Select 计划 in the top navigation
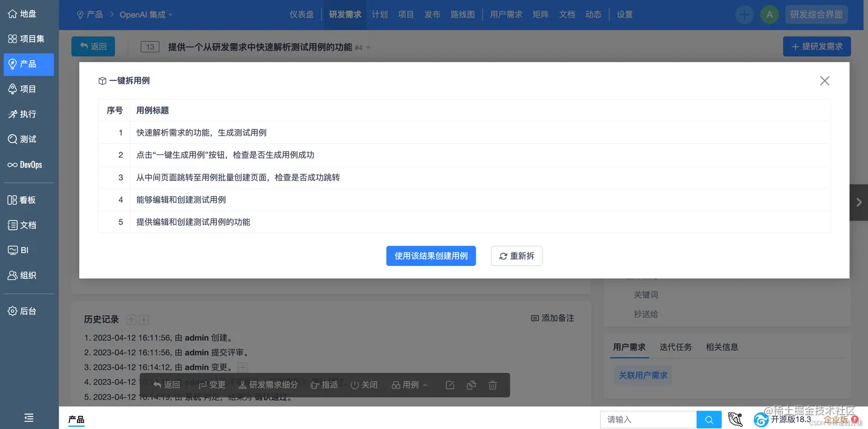 379,14
